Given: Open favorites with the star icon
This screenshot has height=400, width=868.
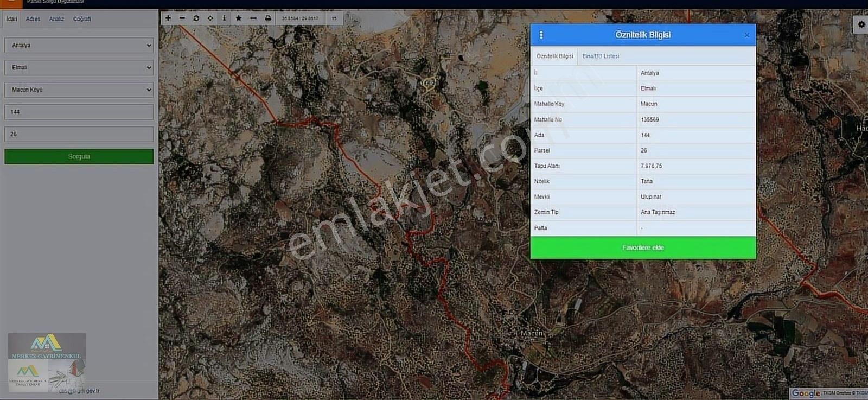Looking at the screenshot, I should pyautogui.click(x=239, y=18).
